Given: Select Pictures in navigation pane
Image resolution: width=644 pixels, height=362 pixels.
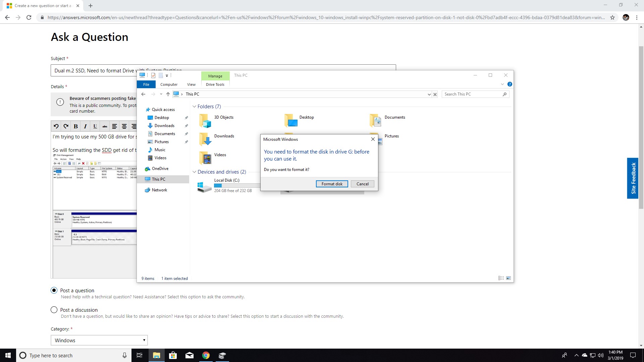Looking at the screenshot, I should (x=161, y=142).
